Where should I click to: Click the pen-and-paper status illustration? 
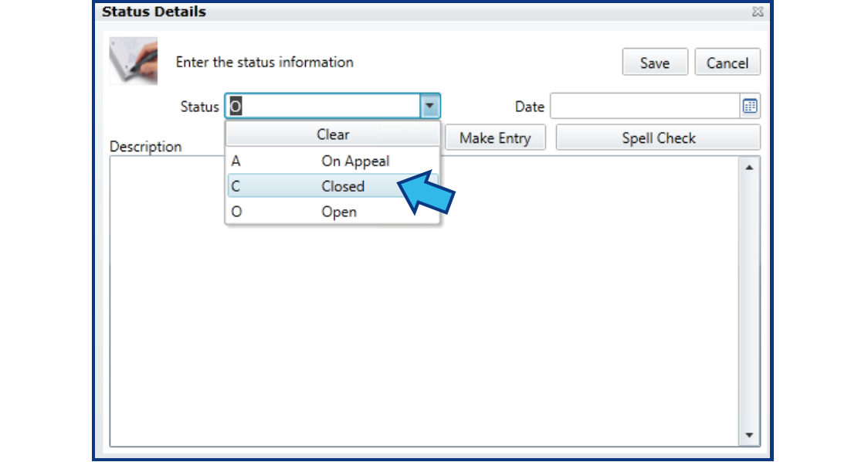(133, 61)
